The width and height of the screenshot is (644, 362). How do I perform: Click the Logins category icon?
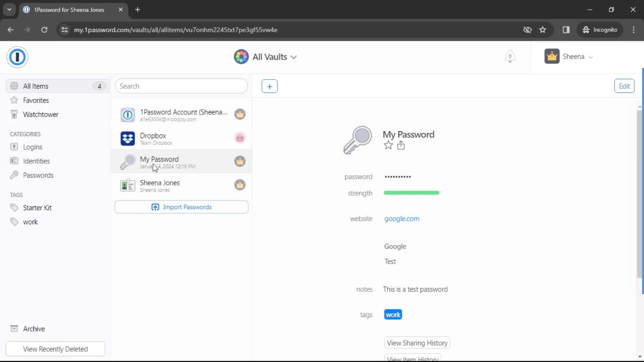(14, 147)
